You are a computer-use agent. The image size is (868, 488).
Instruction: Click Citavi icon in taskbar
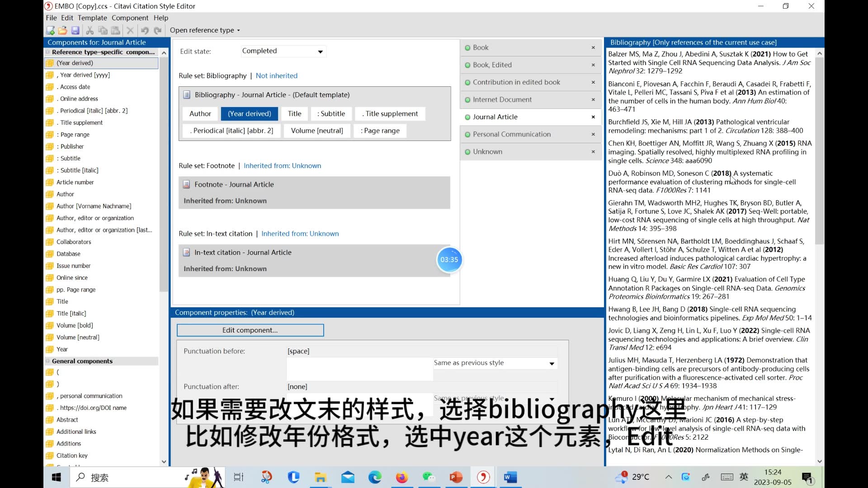(483, 477)
